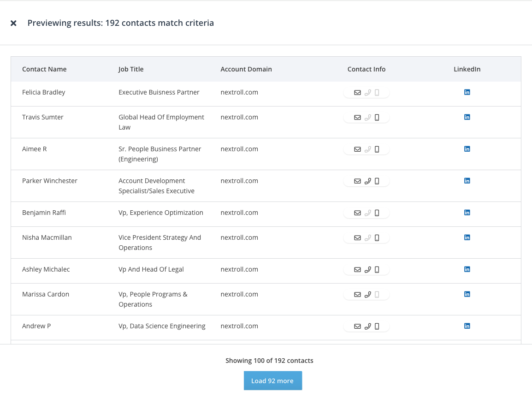This screenshot has width=532, height=397.
Task: Click the email icon for Travis Sumter
Action: pos(357,118)
